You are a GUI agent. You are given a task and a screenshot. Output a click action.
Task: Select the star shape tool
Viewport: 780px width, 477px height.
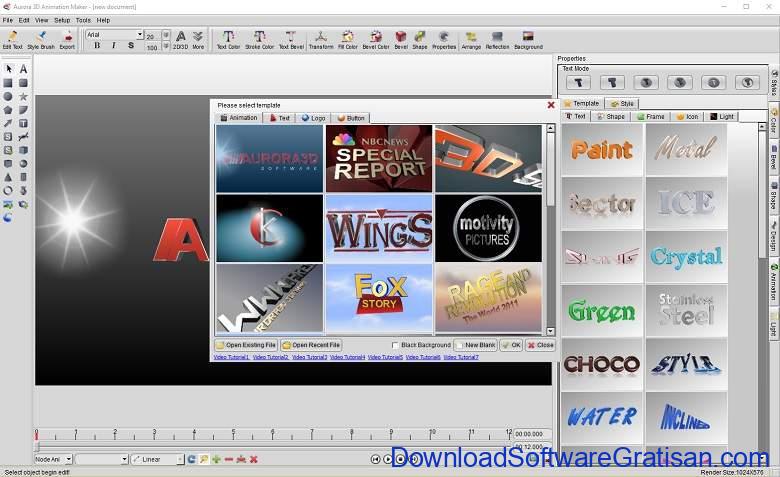[23, 96]
